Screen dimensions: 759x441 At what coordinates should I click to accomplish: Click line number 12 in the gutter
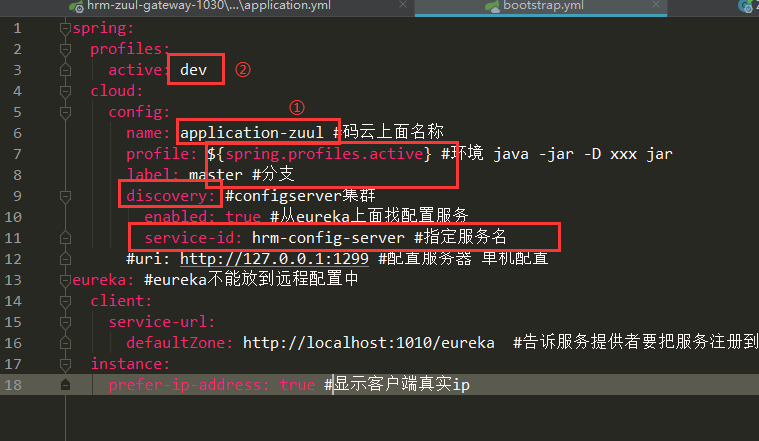click(x=16, y=259)
